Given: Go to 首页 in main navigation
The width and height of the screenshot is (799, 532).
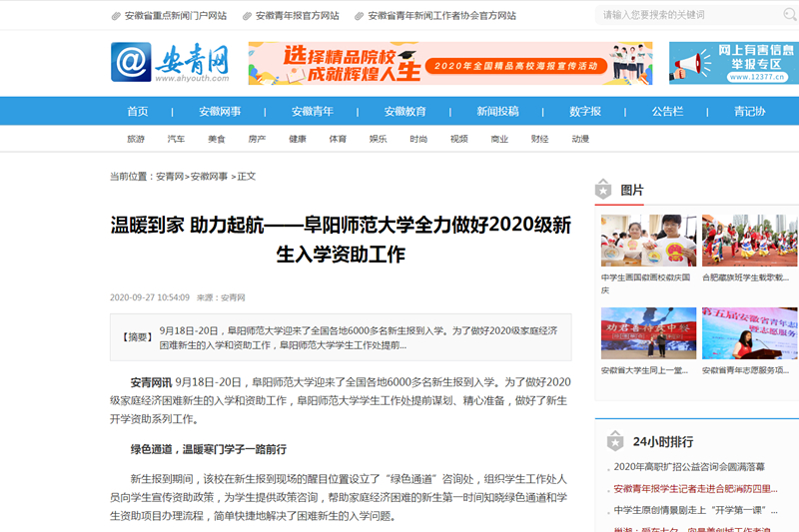Looking at the screenshot, I should (138, 111).
